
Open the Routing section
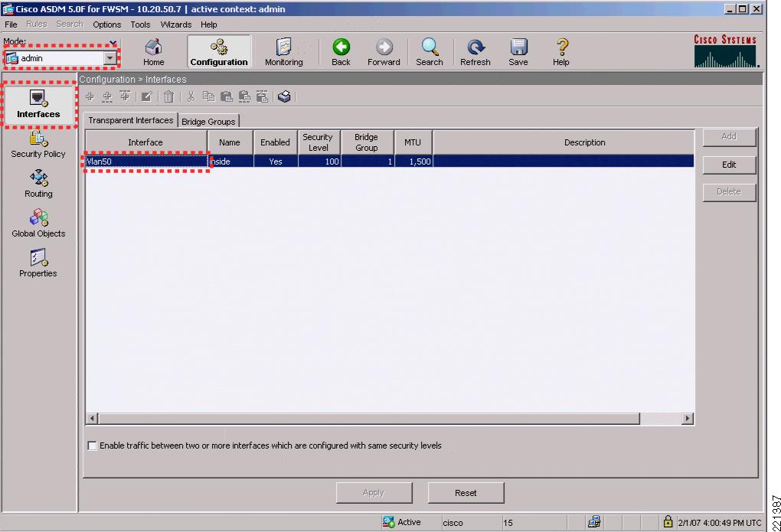[x=38, y=184]
